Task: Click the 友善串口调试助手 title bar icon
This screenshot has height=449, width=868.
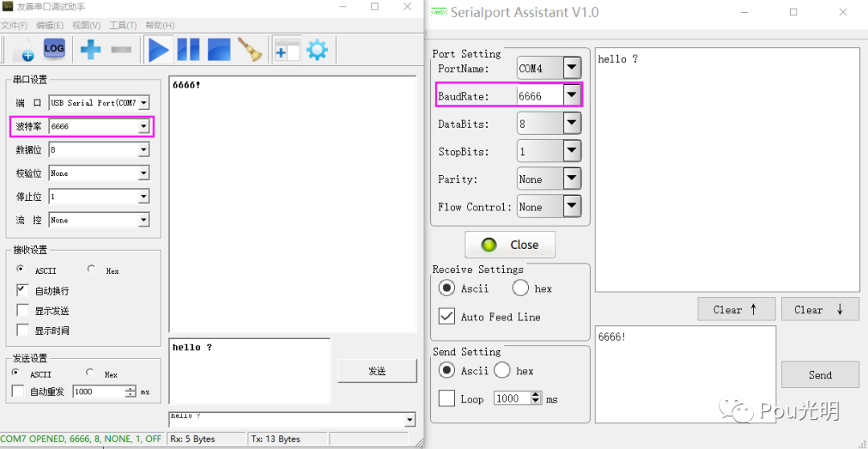Action: (x=8, y=6)
